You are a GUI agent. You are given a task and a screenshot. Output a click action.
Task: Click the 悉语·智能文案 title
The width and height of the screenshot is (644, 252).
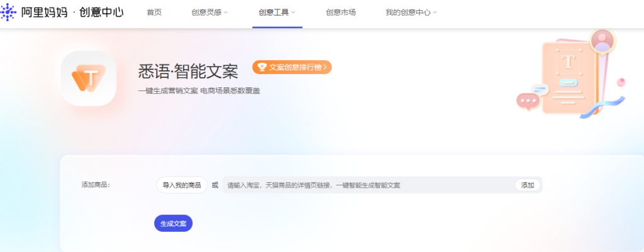click(188, 72)
